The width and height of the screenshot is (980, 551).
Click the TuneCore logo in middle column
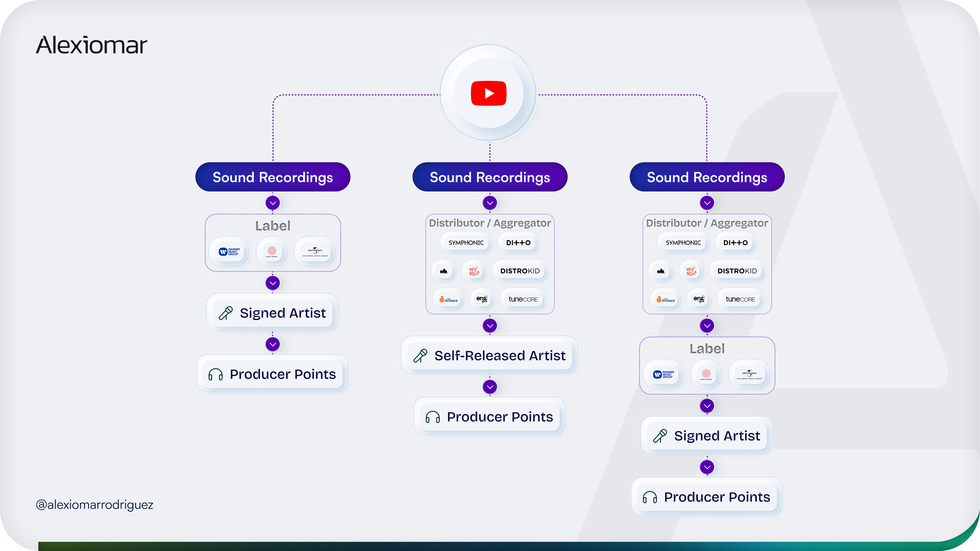click(523, 299)
